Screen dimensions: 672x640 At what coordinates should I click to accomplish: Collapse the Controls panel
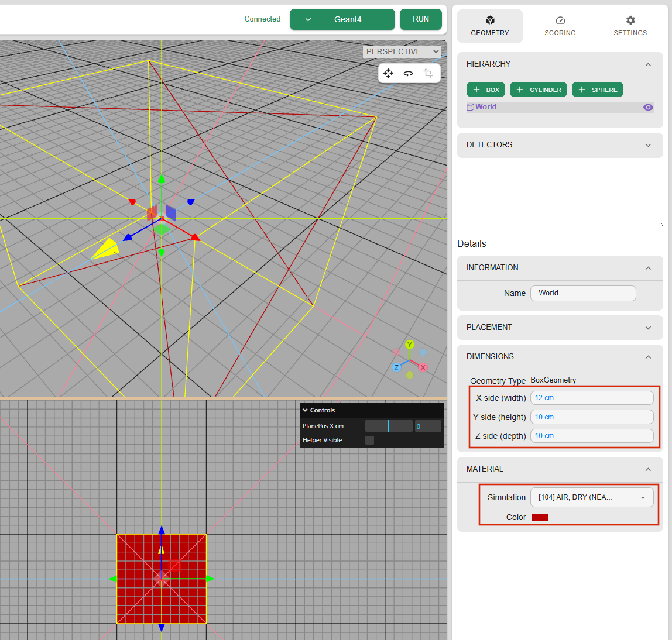click(306, 410)
